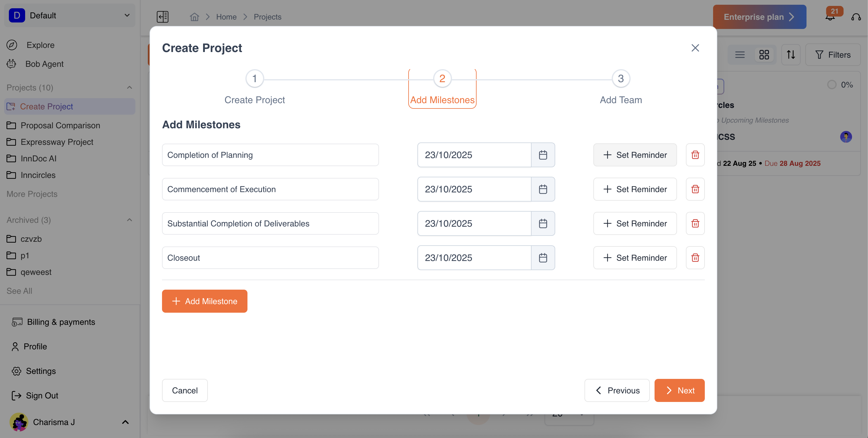Open Billing & payments menu item
Screen dimensions: 868x438
[x=61, y=322]
